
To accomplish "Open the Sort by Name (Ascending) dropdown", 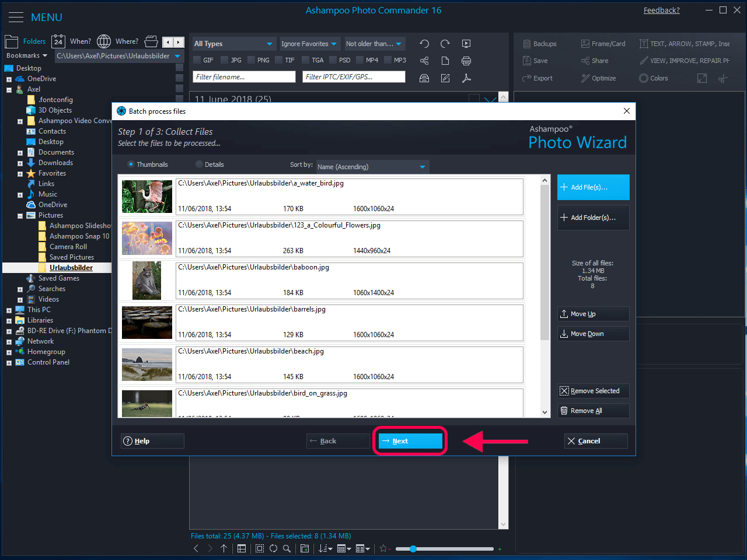I will 372,167.
